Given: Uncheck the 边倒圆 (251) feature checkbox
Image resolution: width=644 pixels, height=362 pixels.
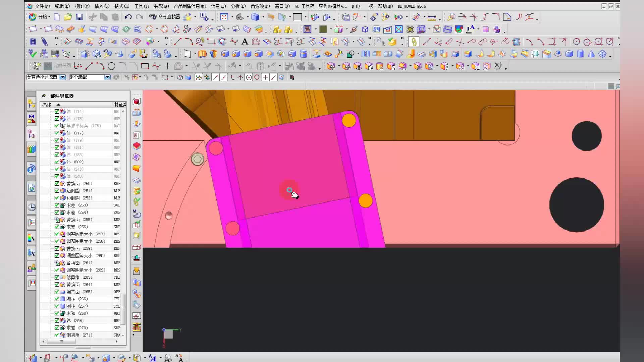Looking at the screenshot, I should pyautogui.click(x=57, y=191).
